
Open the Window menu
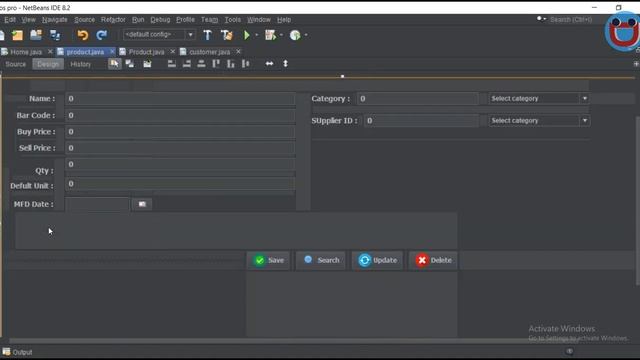coord(259,20)
